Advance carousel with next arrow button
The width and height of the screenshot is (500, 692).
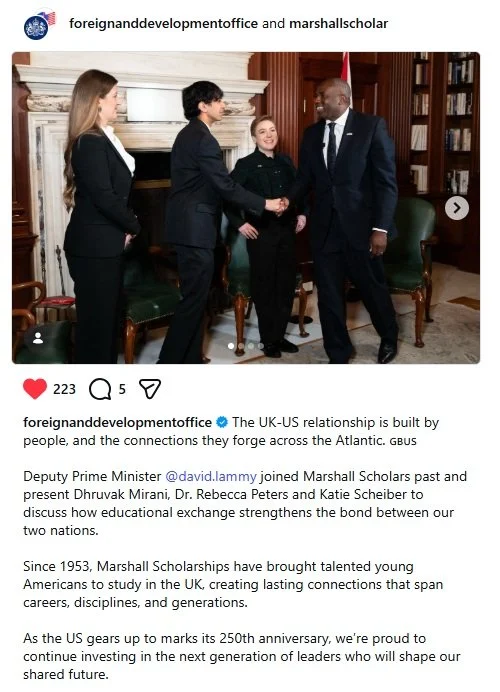tap(457, 208)
